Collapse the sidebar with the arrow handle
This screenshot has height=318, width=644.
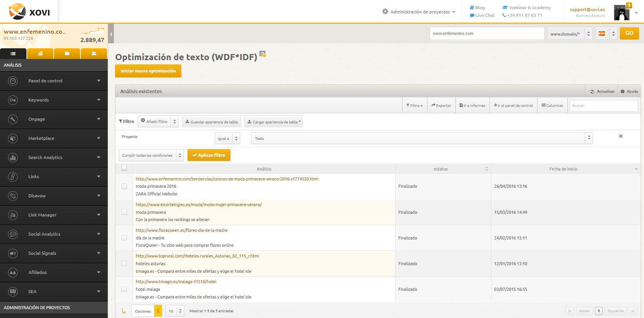click(111, 34)
